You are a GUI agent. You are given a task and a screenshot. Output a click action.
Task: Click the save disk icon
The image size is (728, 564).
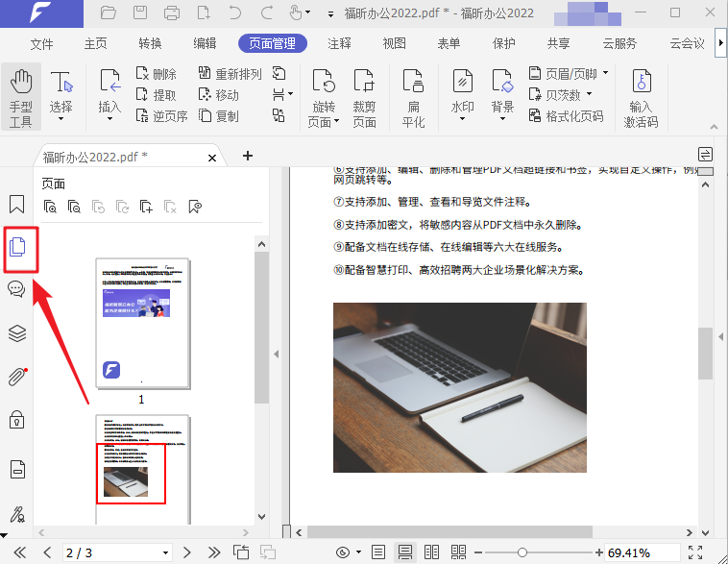tap(140, 12)
